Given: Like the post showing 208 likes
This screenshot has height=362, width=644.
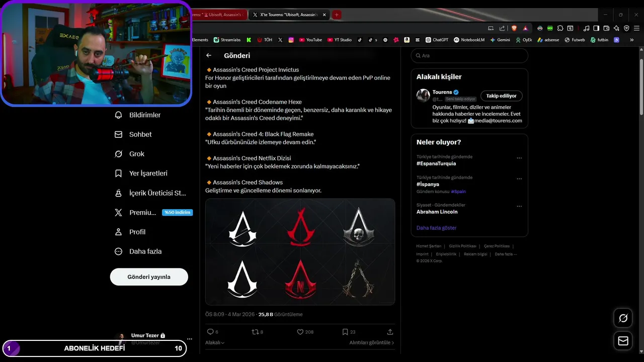Looking at the screenshot, I should coord(305,332).
